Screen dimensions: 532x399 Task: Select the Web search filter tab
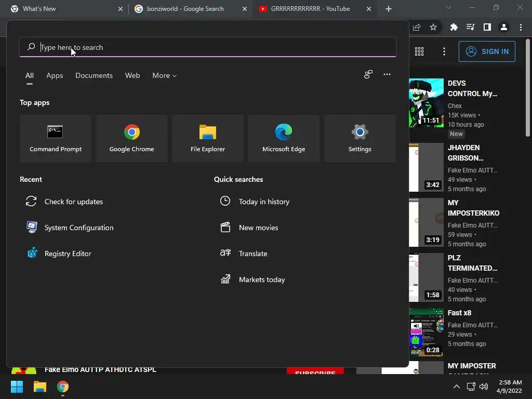132,76
